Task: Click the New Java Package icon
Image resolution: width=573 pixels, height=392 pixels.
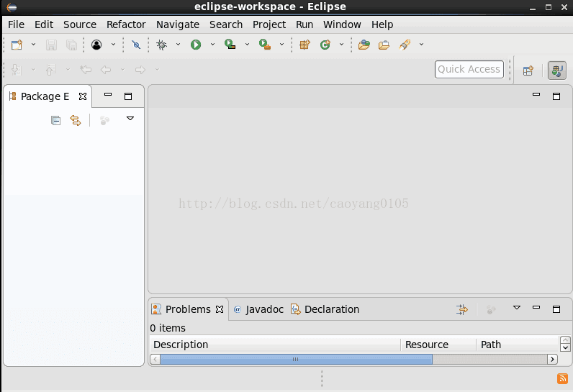Action: [x=304, y=45]
